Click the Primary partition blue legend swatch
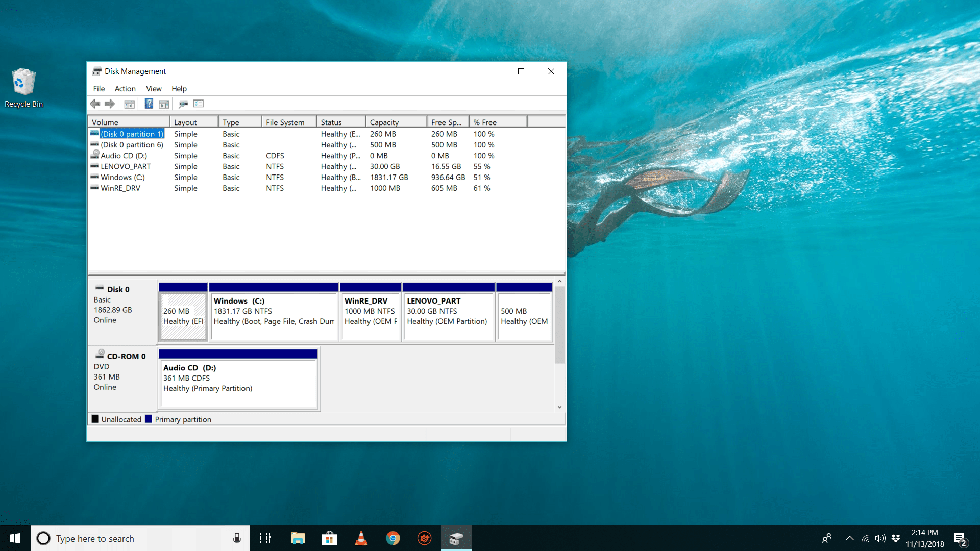980x551 pixels. [149, 419]
